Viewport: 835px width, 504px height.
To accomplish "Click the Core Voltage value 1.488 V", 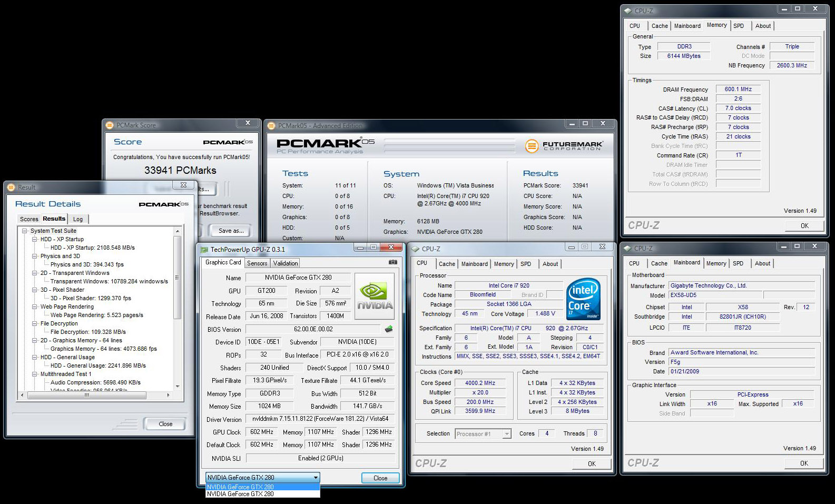I will [x=545, y=313].
